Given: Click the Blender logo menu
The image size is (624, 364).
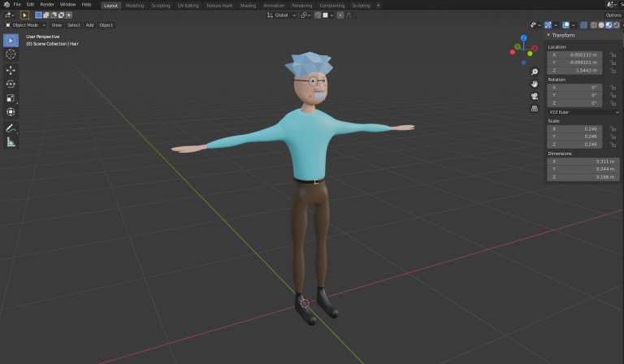Looking at the screenshot, I should click(x=6, y=4).
